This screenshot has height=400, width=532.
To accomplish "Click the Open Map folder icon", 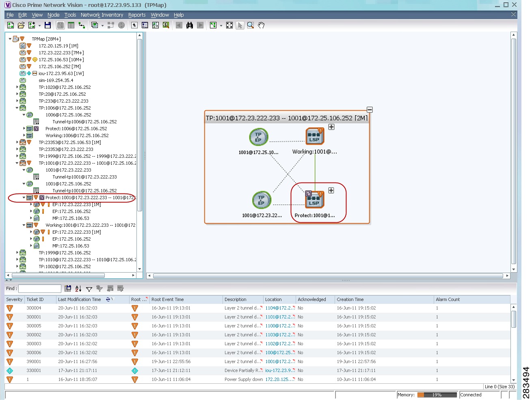I will click(21, 25).
